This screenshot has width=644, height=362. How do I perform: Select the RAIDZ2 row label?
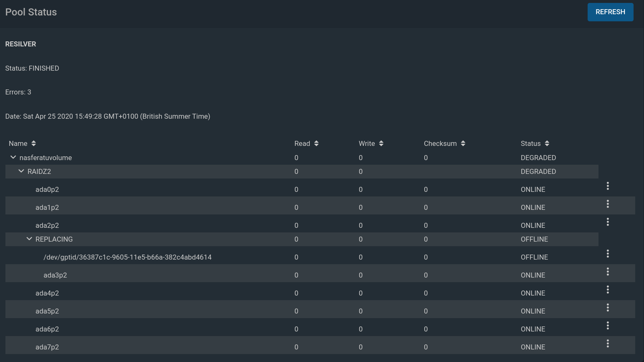(x=39, y=171)
